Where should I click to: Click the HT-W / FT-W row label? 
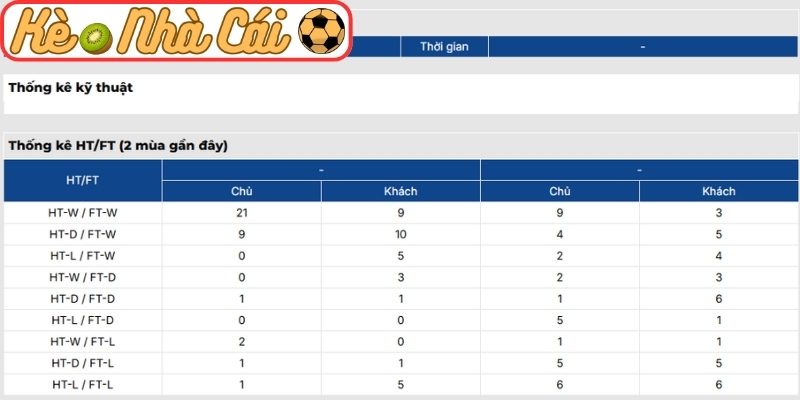82,213
